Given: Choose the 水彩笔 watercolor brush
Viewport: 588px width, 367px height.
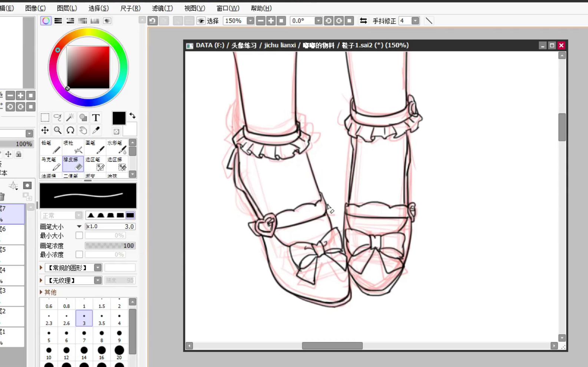Looking at the screenshot, I should pos(117,147).
